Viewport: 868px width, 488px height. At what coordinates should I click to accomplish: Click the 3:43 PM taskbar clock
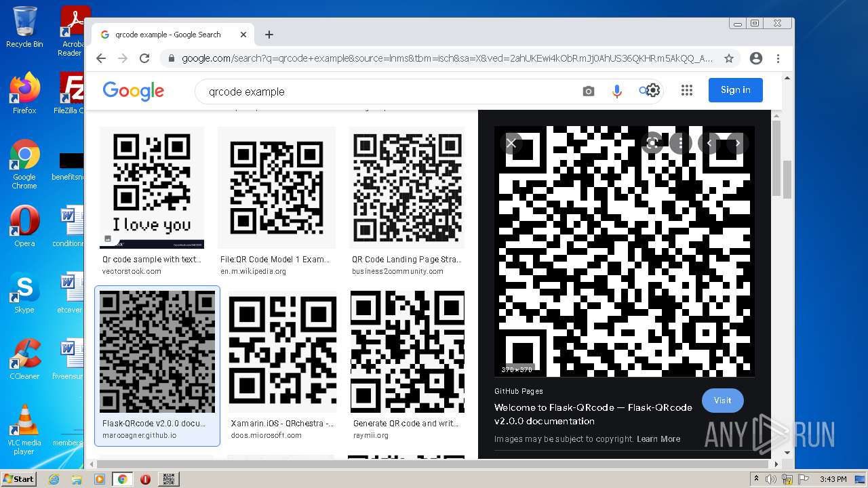[833, 479]
